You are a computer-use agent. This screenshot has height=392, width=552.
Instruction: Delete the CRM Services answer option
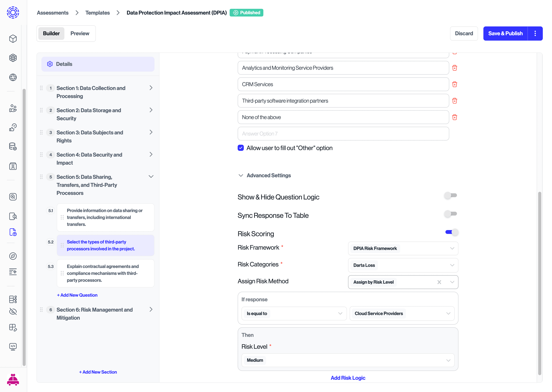tap(454, 84)
